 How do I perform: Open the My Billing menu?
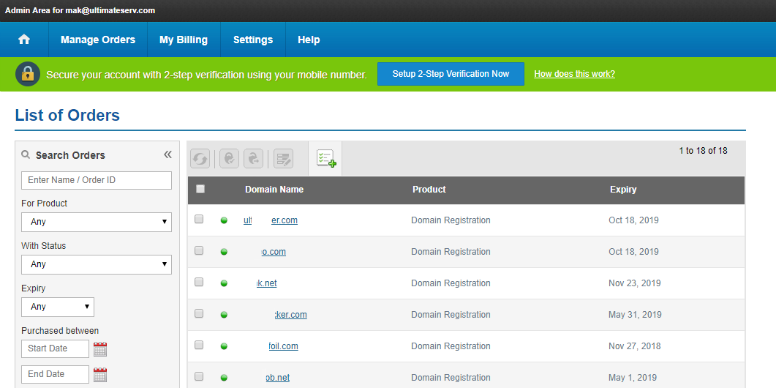(184, 40)
